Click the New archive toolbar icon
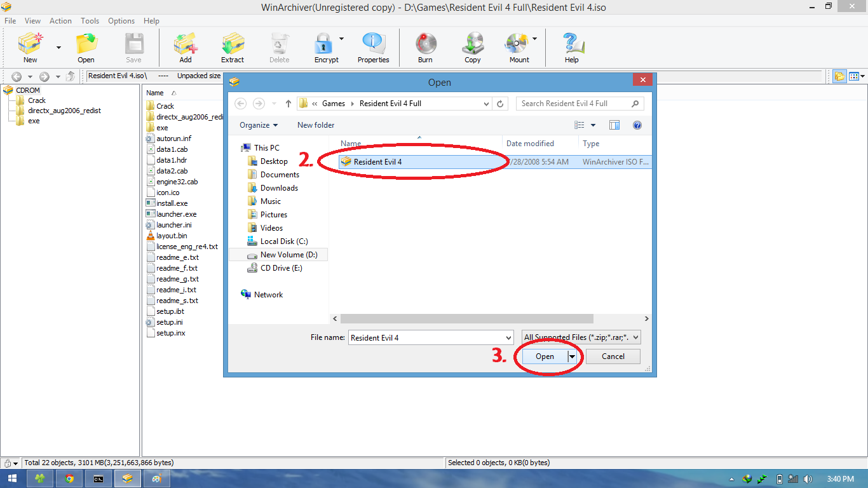The width and height of the screenshot is (868, 488). [x=30, y=48]
